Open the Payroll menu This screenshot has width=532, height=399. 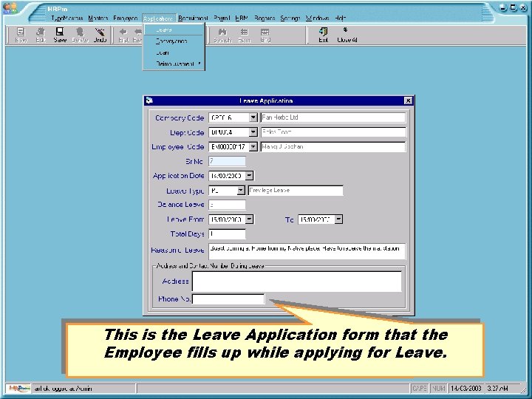222,18
